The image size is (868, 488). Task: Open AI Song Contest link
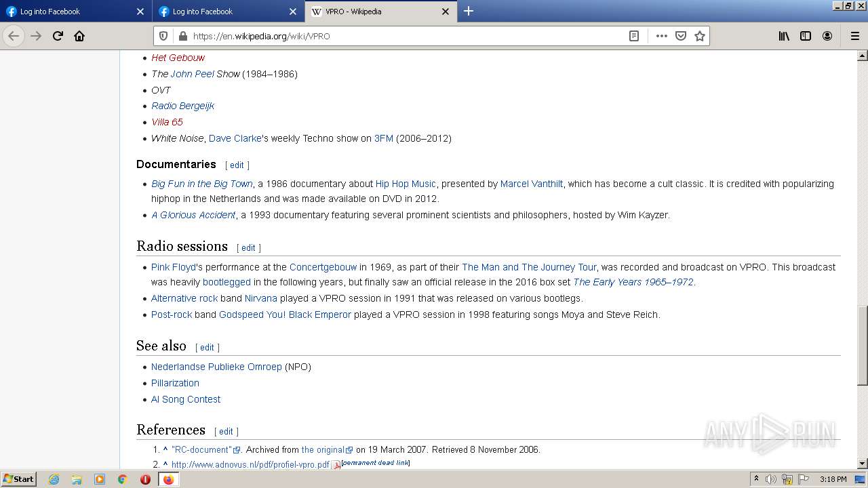tap(186, 399)
